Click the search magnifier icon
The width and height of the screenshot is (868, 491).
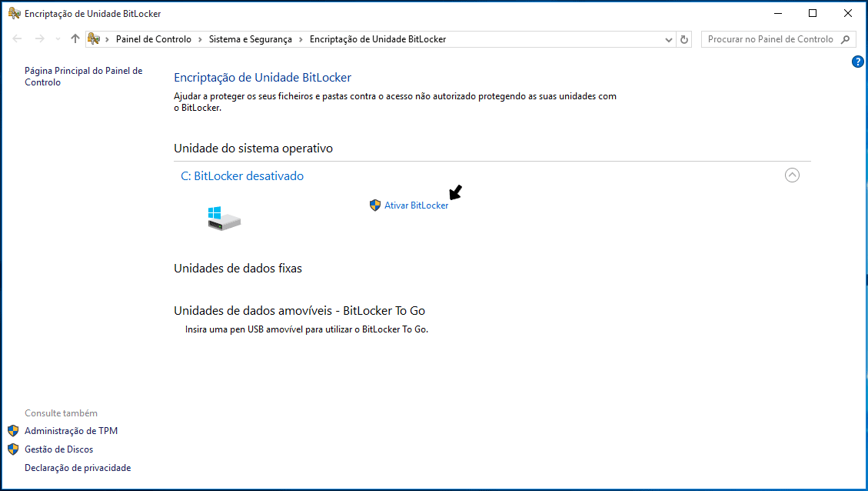[x=845, y=39]
